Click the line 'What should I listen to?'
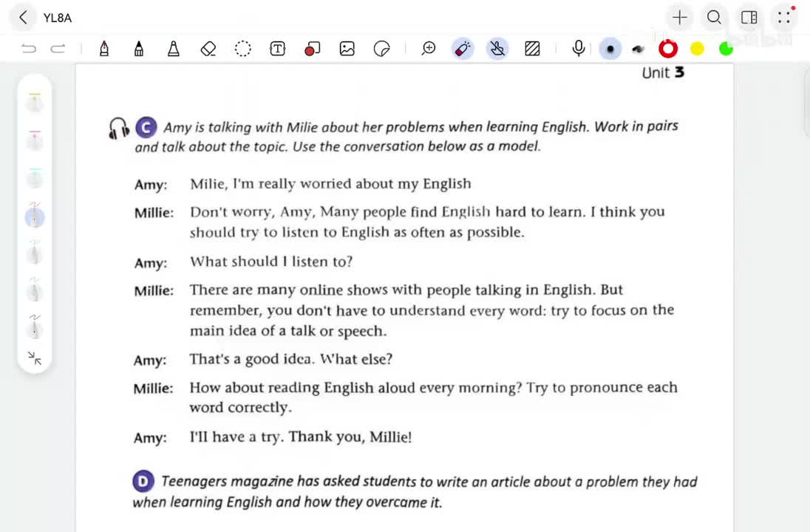 (x=271, y=262)
